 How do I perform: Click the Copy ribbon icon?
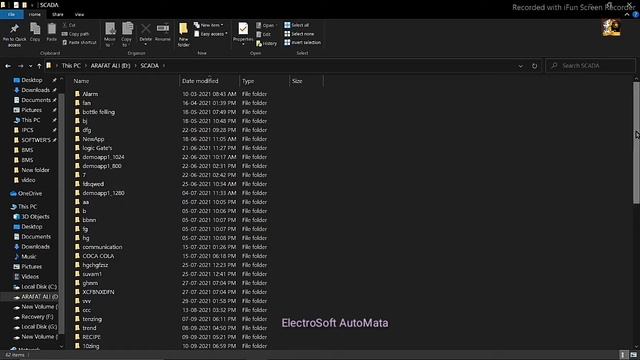pos(35,32)
